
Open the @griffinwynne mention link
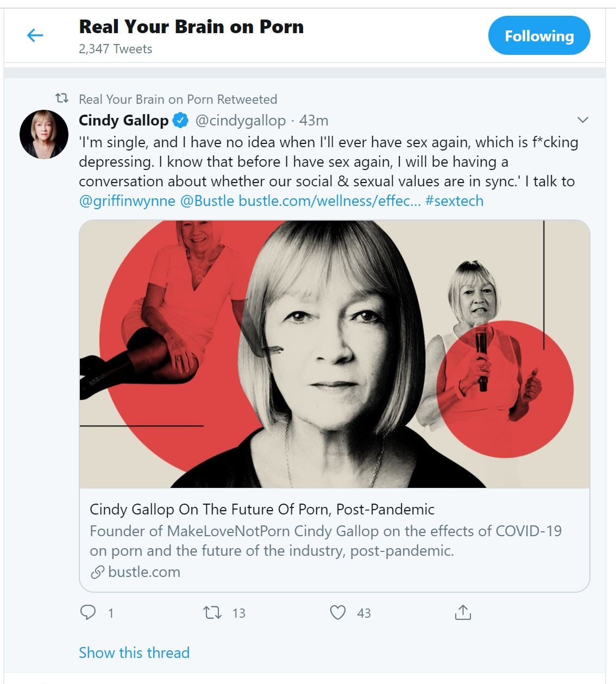127,201
